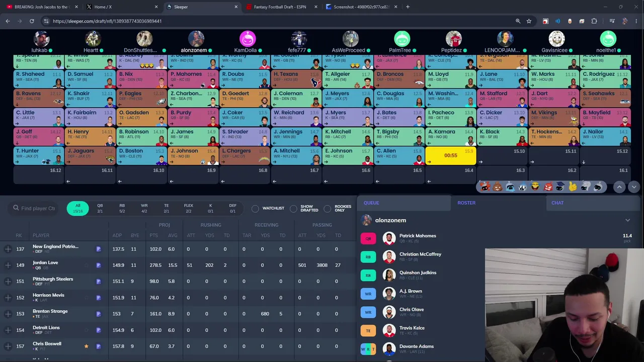Add Harrison Mevis to queue with plus icon
This screenshot has height=362, width=644.
click(x=8, y=297)
